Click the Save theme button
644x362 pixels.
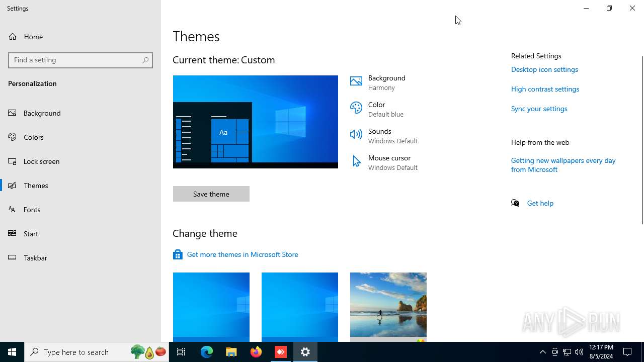(211, 194)
